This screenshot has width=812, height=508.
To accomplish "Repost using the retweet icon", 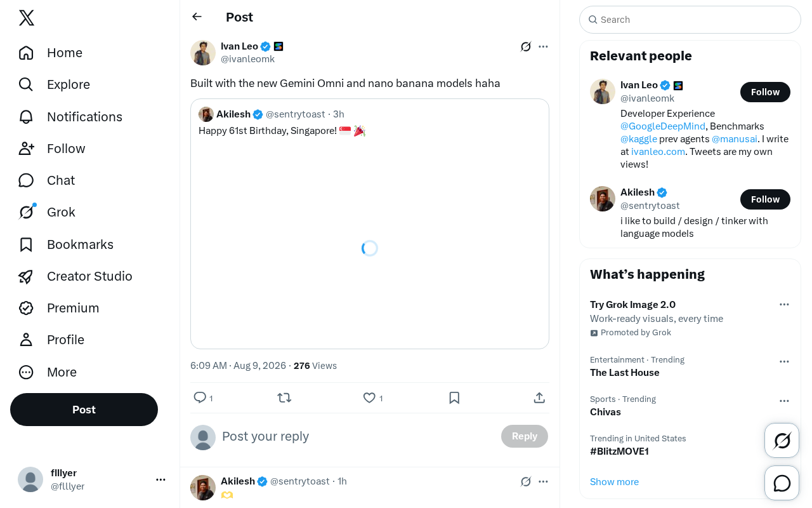I will 284,398.
